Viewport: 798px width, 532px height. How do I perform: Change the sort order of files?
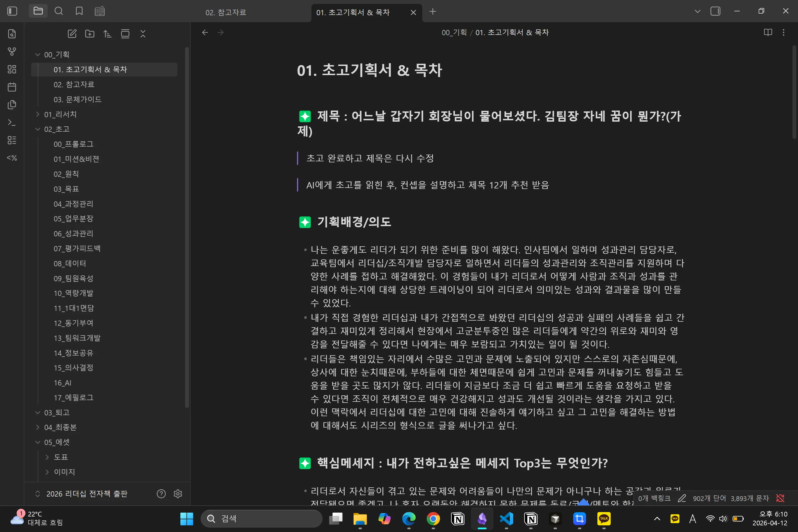pos(107,34)
